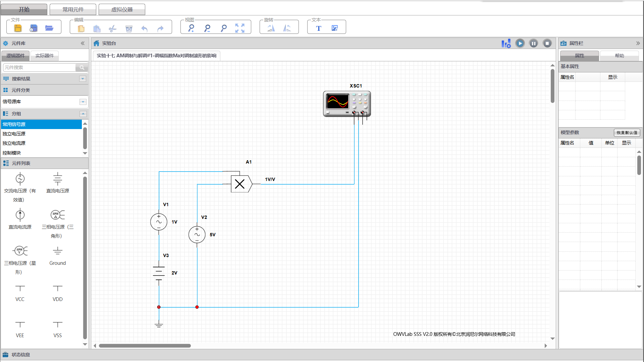This screenshot has height=362, width=644.
Task: Open the 帮助 tab in properties panel
Action: point(619,56)
